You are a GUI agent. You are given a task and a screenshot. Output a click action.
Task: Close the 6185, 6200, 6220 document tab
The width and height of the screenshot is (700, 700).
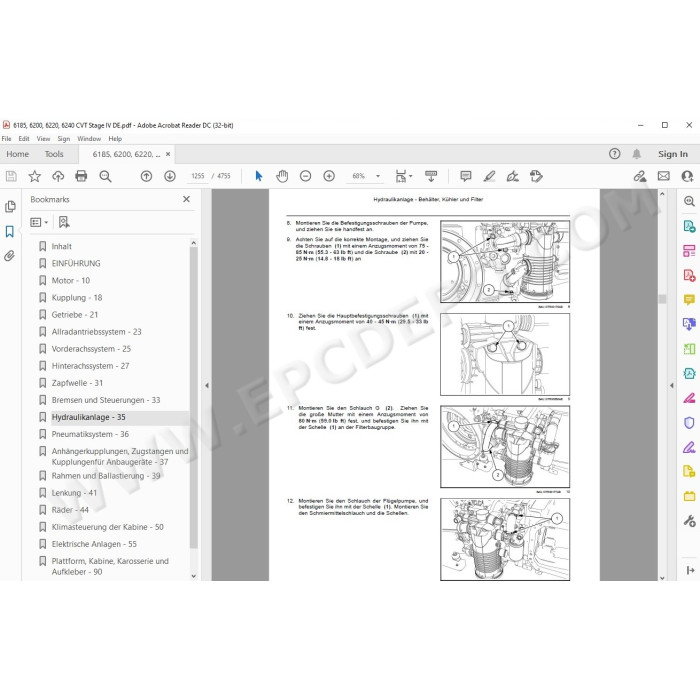pyautogui.click(x=168, y=154)
